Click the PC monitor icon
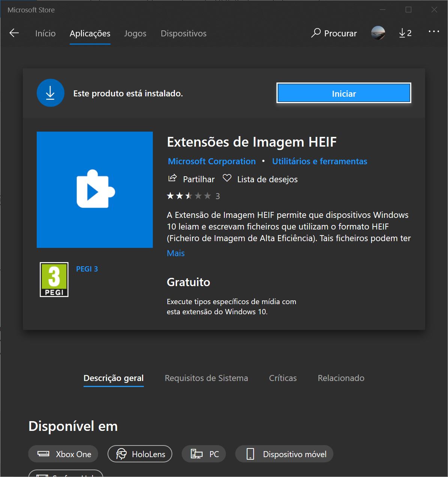This screenshot has width=448, height=477. 197,454
